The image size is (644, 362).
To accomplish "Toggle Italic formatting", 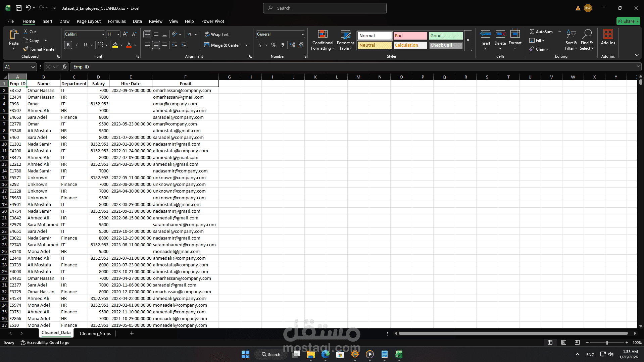I will pyautogui.click(x=77, y=45).
